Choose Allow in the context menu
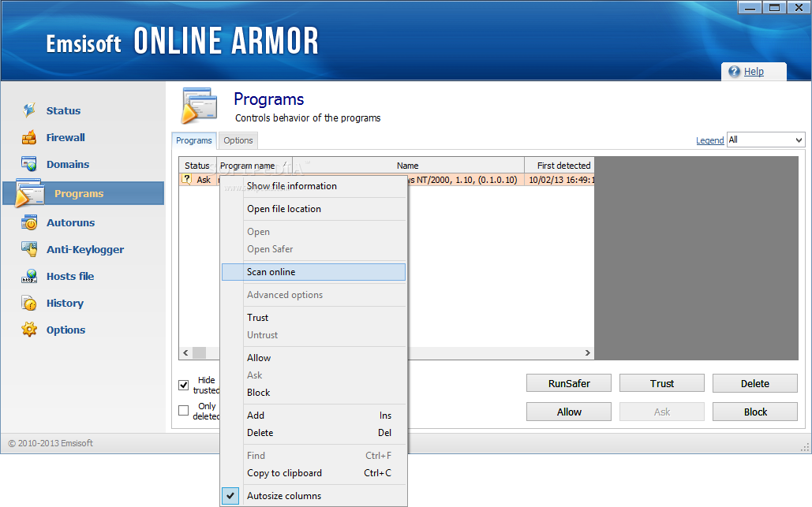The image size is (812, 507). click(x=314, y=357)
